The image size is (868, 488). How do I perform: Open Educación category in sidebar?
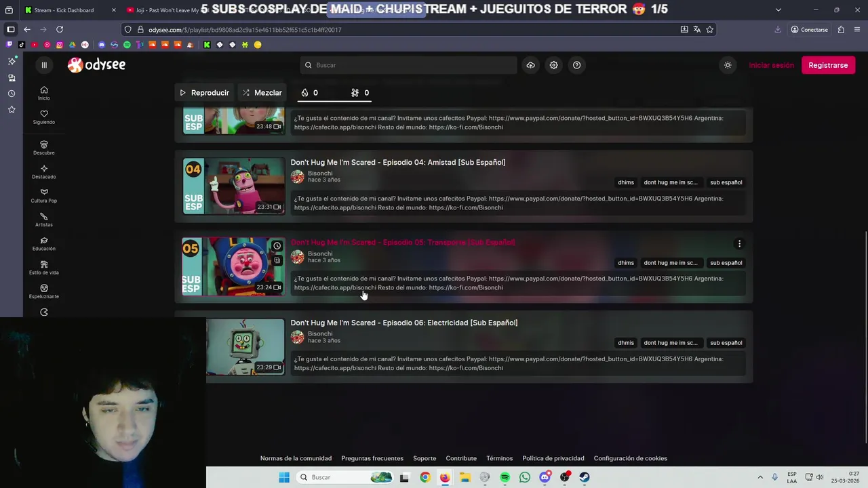point(44,244)
